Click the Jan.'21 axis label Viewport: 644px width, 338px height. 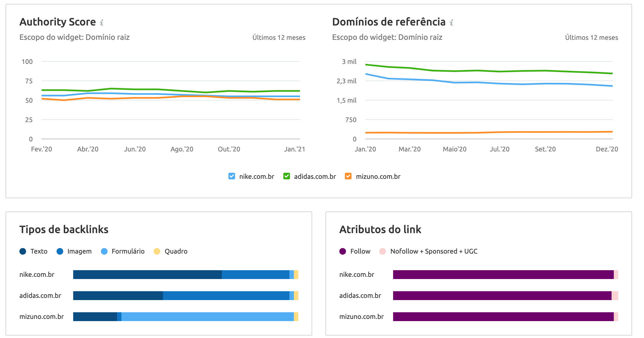(294, 149)
